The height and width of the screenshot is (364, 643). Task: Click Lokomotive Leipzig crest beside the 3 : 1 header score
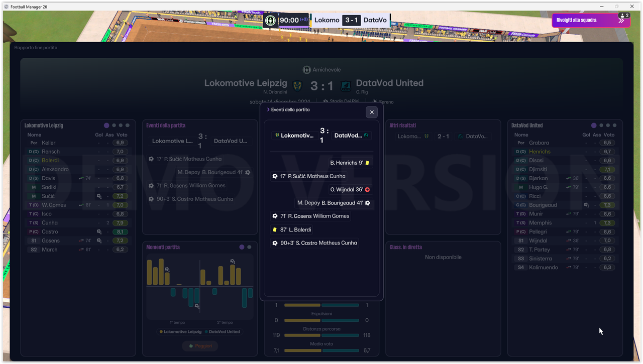click(x=297, y=86)
